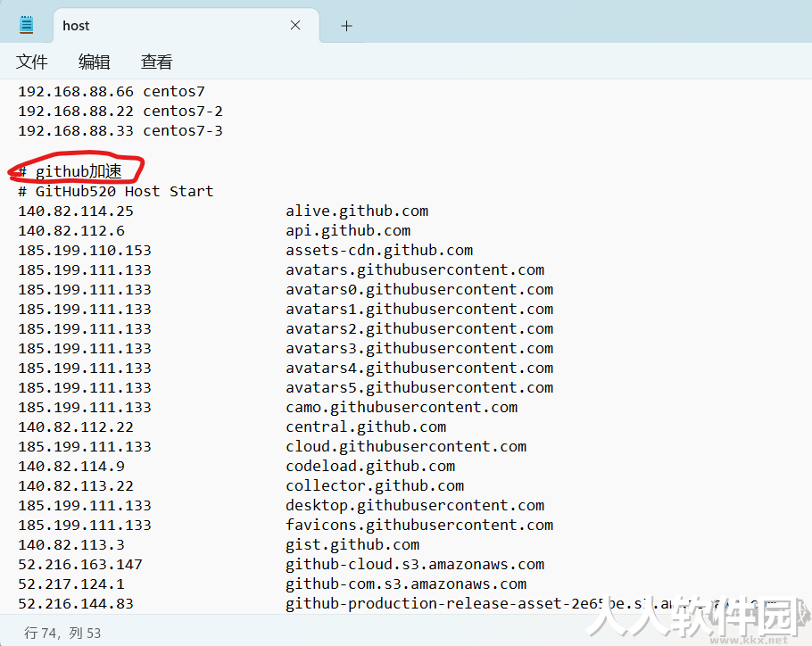Click avatars5.githubusercontent.com hostname

tap(419, 388)
